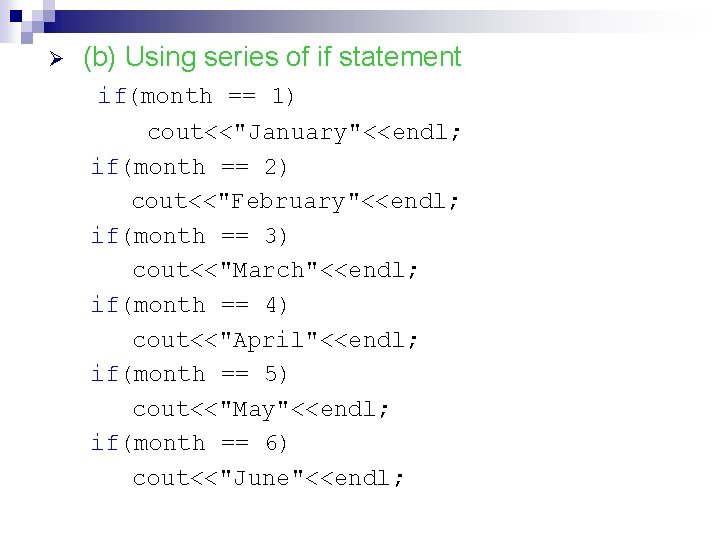Click the "(b)" label in the heading
This screenshot has height=540, width=720.
101,58
